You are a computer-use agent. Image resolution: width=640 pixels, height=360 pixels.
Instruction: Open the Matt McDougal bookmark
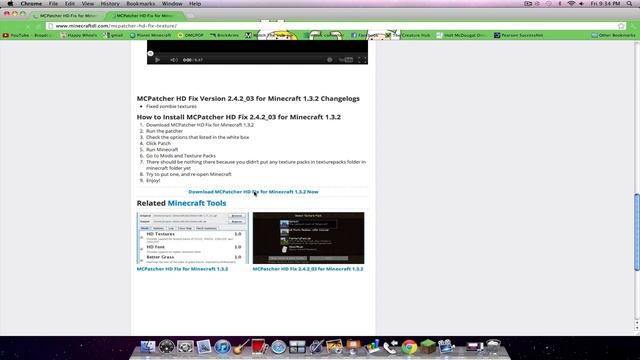pos(461,36)
